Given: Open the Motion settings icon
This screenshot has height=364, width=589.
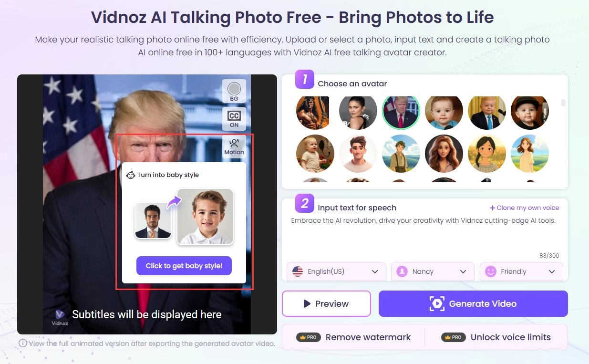Looking at the screenshot, I should 234,147.
